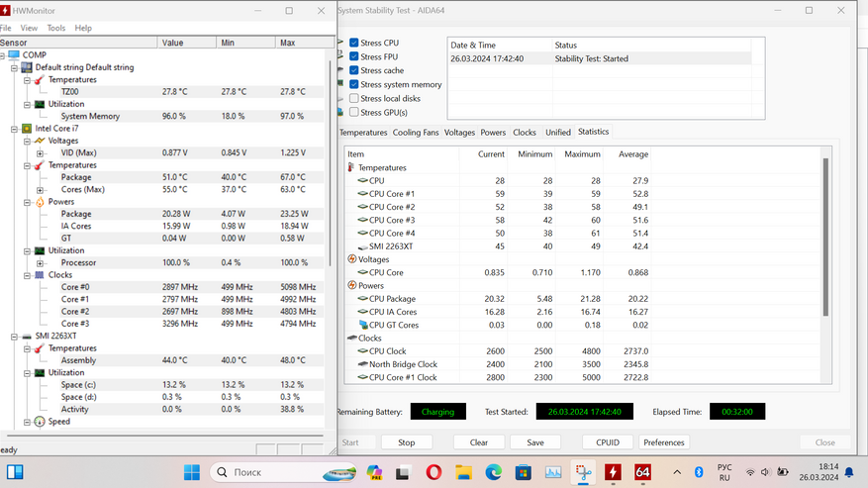Click the Bluetooth icon in the system tray
Screen dimensions: 868x488
[698, 472]
